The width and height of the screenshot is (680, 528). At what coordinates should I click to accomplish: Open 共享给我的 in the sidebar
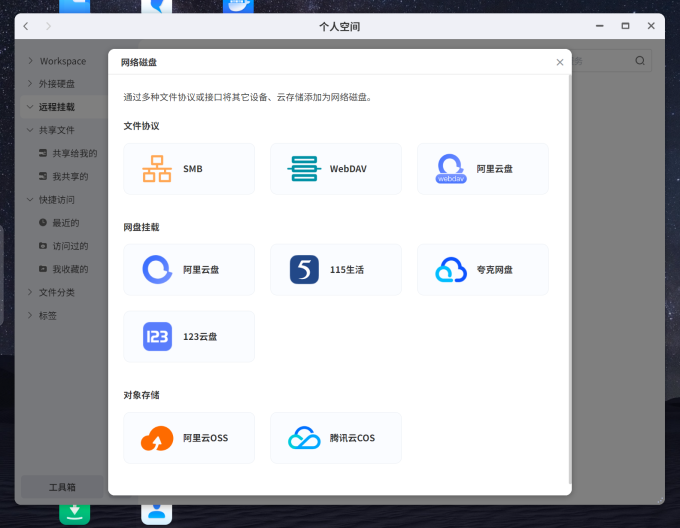75,153
